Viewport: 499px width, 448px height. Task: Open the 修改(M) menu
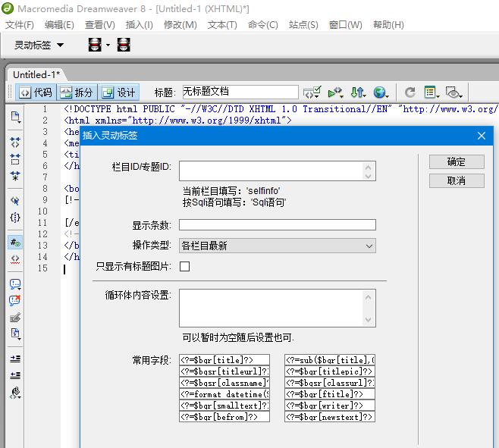[x=180, y=25]
